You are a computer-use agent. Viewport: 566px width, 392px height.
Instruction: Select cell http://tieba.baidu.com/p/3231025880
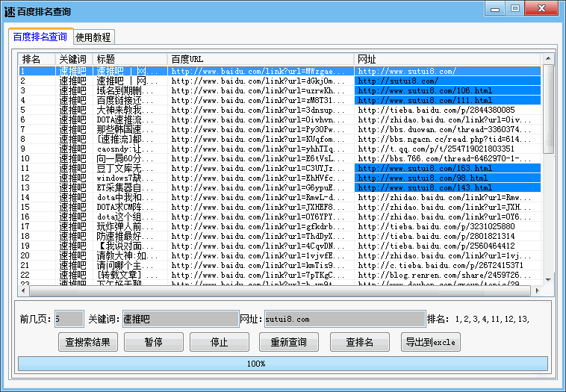[447, 227]
